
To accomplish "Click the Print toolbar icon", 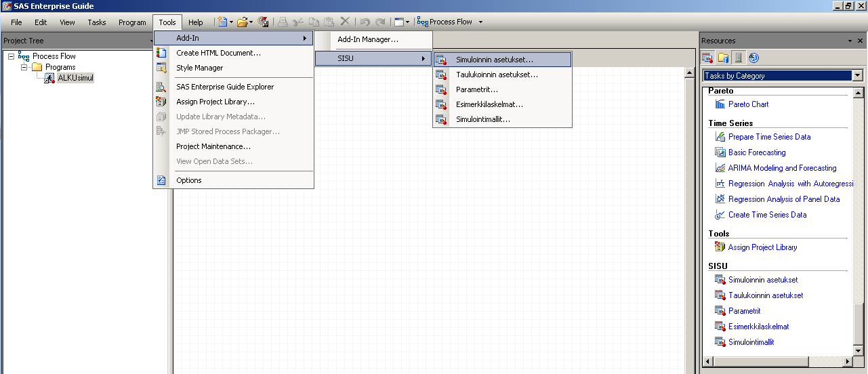I will (x=283, y=22).
